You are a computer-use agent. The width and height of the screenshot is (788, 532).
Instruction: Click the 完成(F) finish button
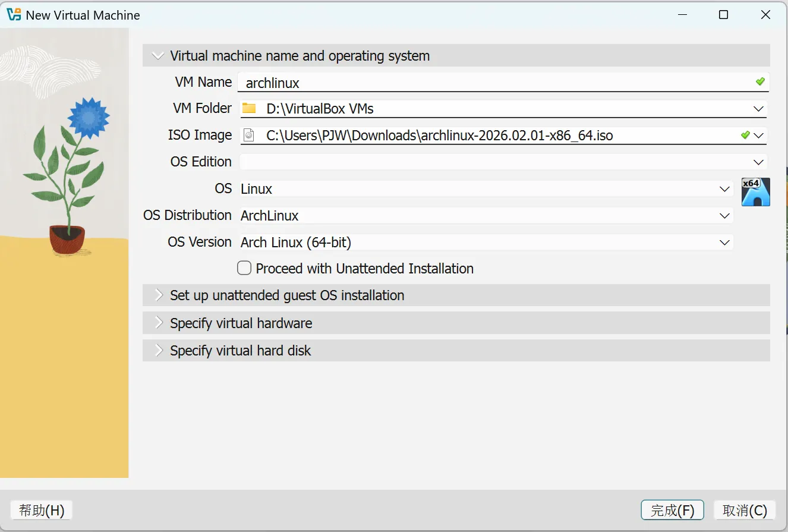point(673,510)
